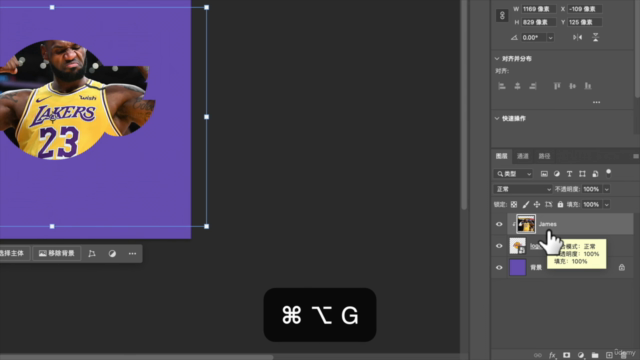Add layer style with fx icon
This screenshot has width=640, height=360.
click(x=552, y=355)
